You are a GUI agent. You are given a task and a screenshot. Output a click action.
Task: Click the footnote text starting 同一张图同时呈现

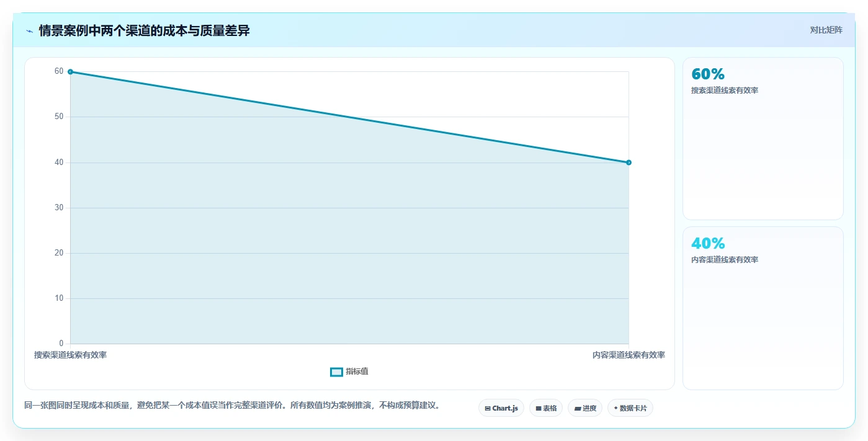232,406
